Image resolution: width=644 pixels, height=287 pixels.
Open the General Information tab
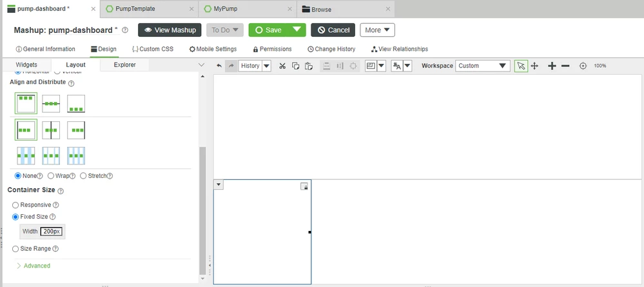[45, 49]
